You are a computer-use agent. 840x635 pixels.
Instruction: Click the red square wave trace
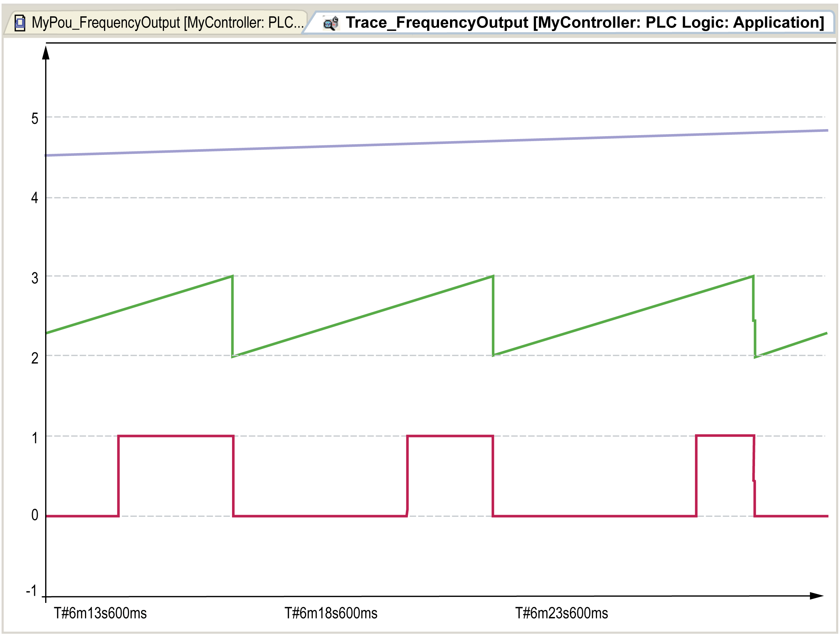click(319, 516)
